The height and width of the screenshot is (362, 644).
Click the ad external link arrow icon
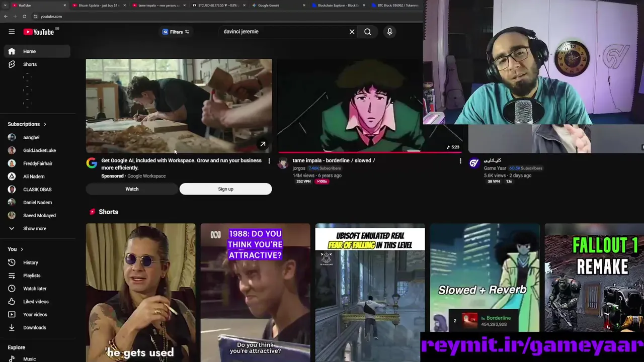click(263, 144)
